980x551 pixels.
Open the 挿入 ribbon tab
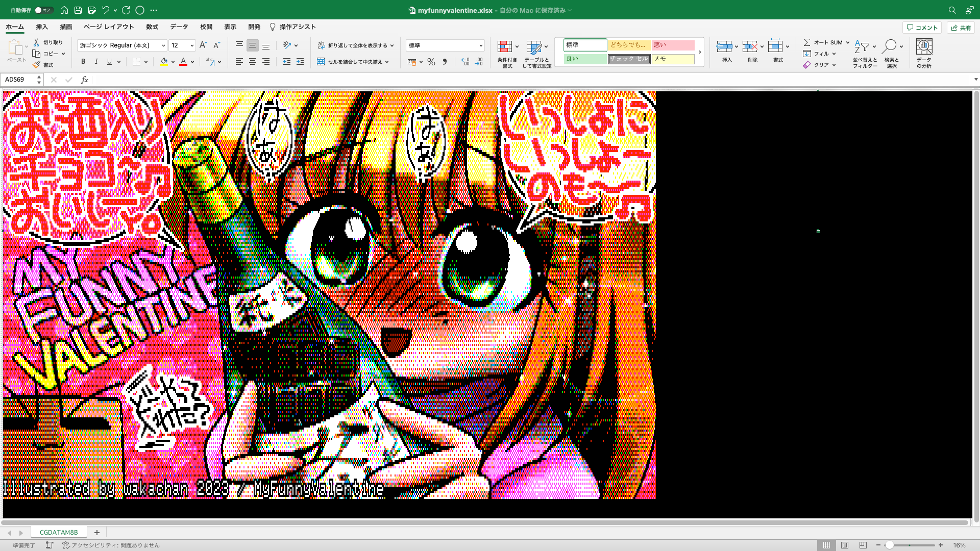pyautogui.click(x=42, y=27)
